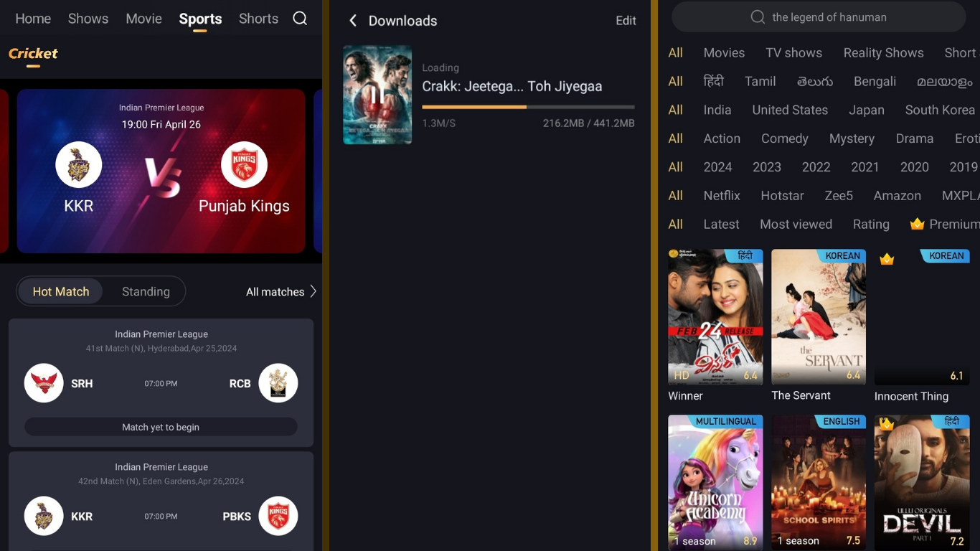Click Edit in the Downloads header
Viewport: 980px width, 551px height.
626,21
